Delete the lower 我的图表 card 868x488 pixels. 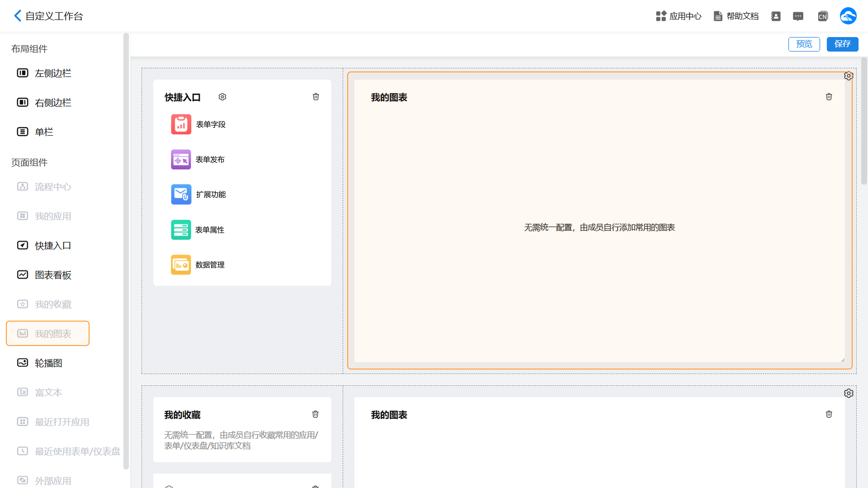pyautogui.click(x=829, y=414)
